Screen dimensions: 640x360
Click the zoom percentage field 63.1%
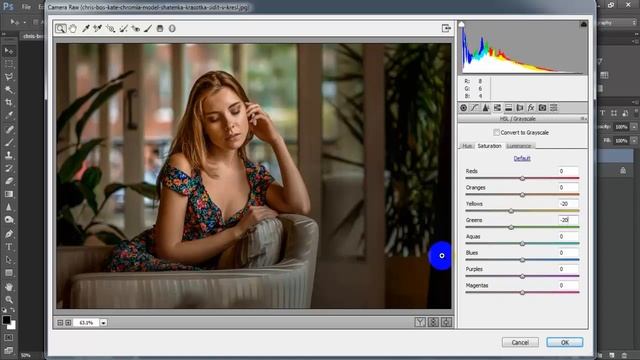pos(86,322)
